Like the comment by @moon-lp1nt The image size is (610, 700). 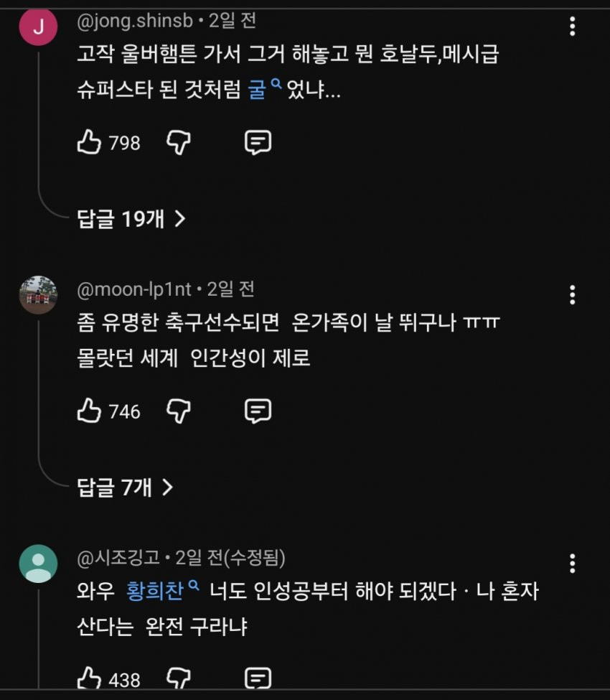[89, 411]
